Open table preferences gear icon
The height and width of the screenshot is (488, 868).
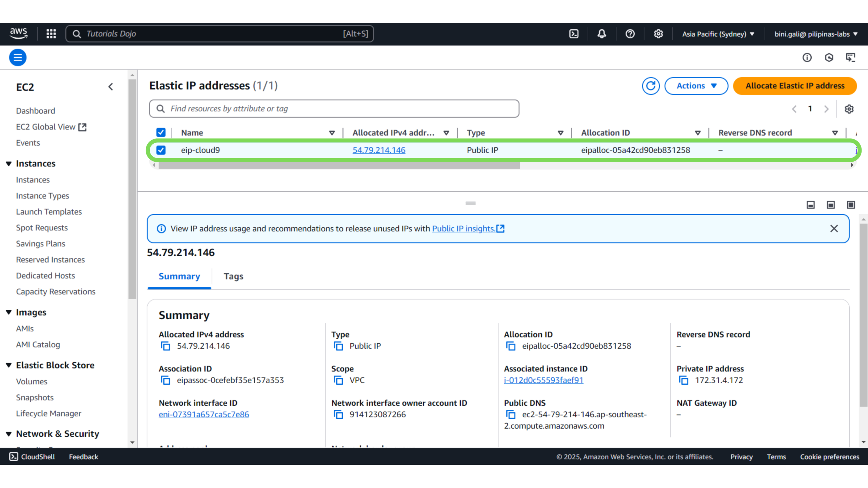click(849, 109)
